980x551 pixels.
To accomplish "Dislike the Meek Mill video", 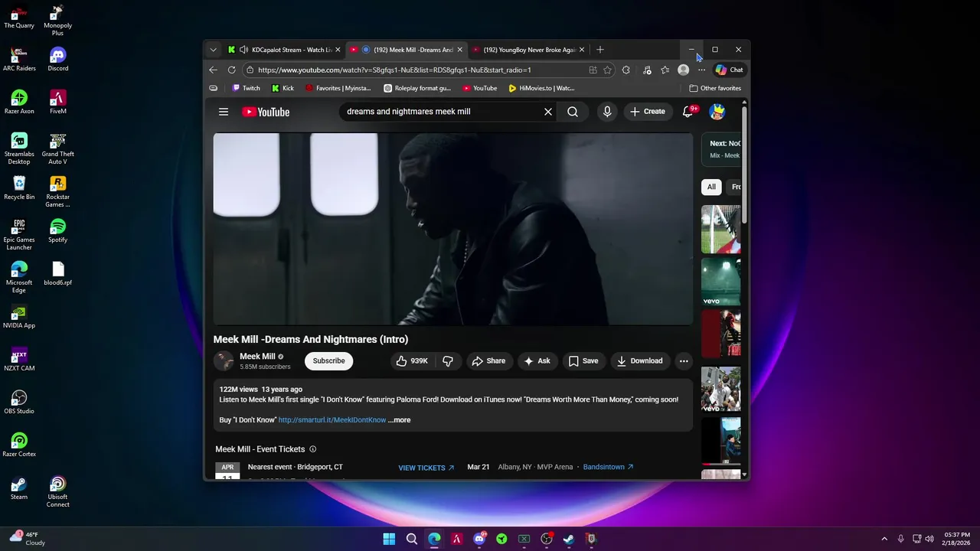I will click(x=448, y=360).
